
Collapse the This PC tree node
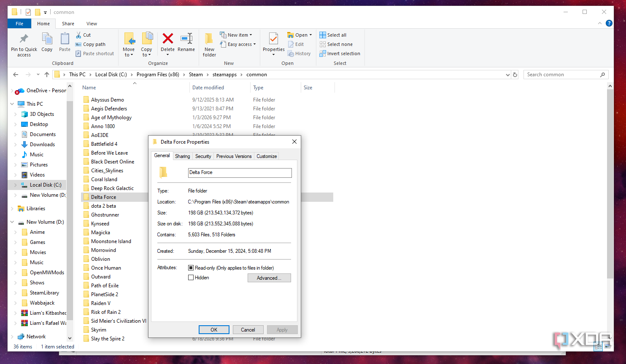pyautogui.click(x=12, y=104)
